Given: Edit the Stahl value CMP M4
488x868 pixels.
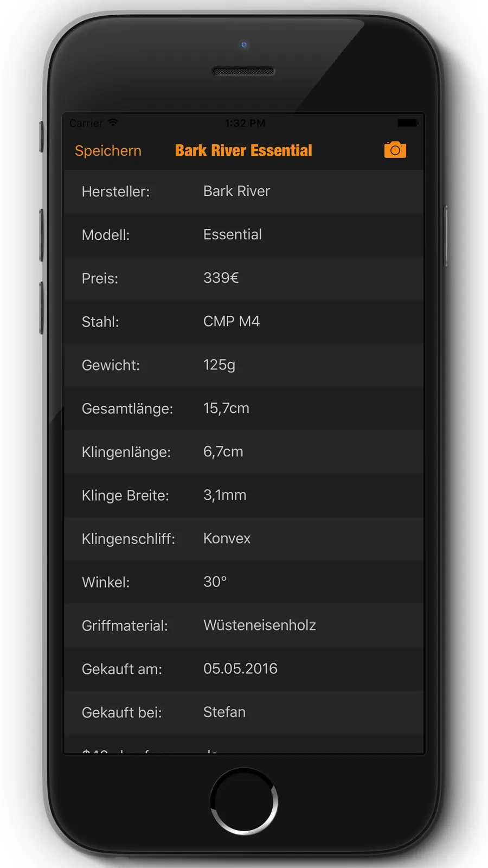Looking at the screenshot, I should (x=232, y=321).
